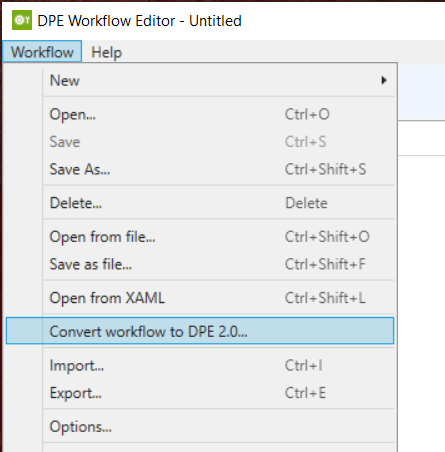Open the Workflow menu
Viewport: 445px width, 452px height.
pyautogui.click(x=42, y=52)
